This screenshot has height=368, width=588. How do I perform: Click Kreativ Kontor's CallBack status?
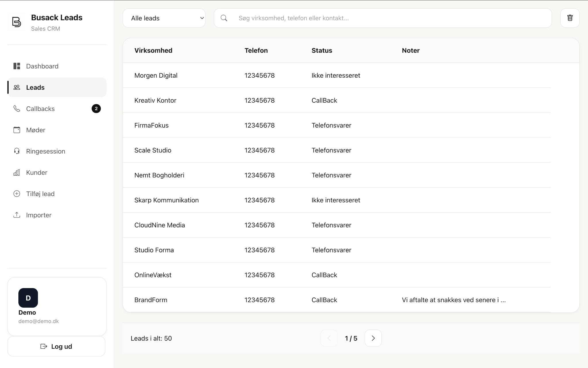tap(324, 100)
